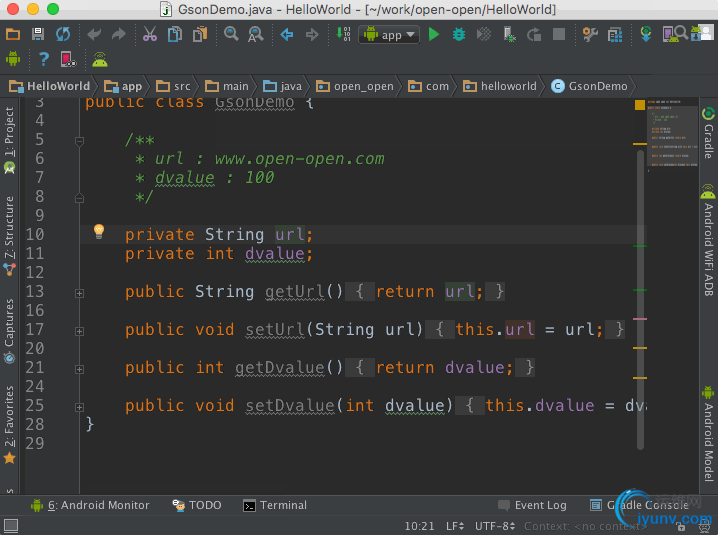Open project structure tools icon
Image resolution: width=718 pixels, height=535 pixels.
[590, 34]
